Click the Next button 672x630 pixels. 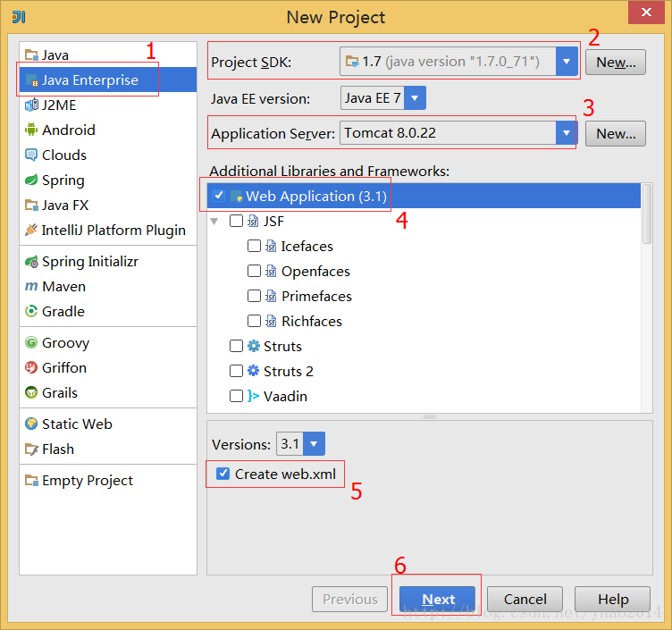[437, 599]
